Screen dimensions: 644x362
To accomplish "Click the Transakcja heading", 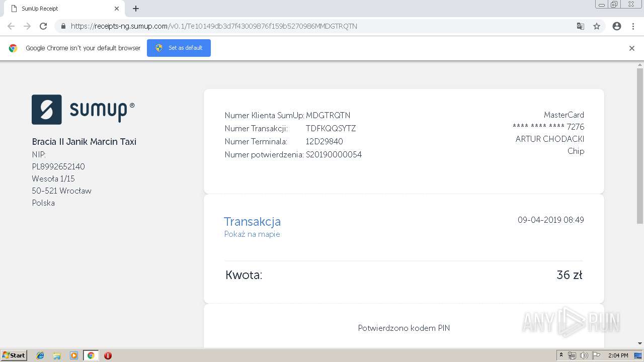I will tap(252, 221).
